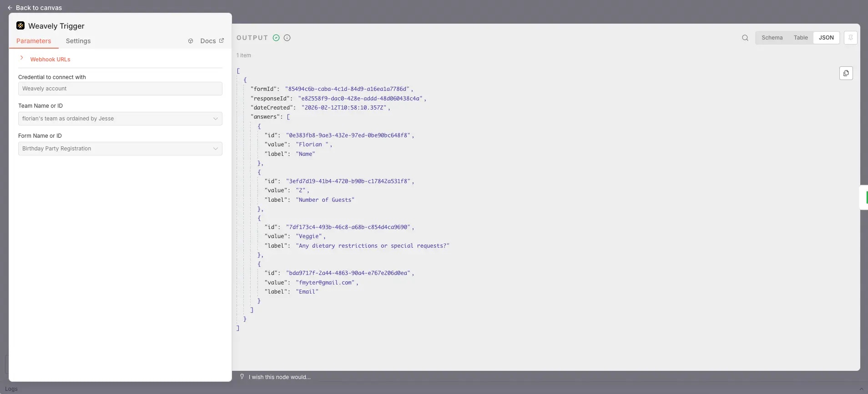Click the Weavely account credential field
The height and width of the screenshot is (394, 868).
(120, 89)
